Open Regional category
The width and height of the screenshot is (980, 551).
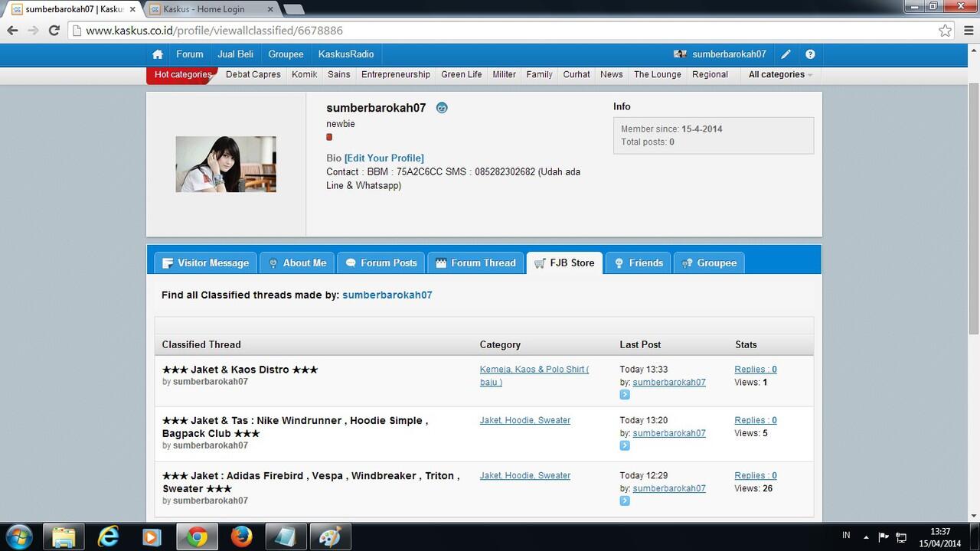point(710,74)
